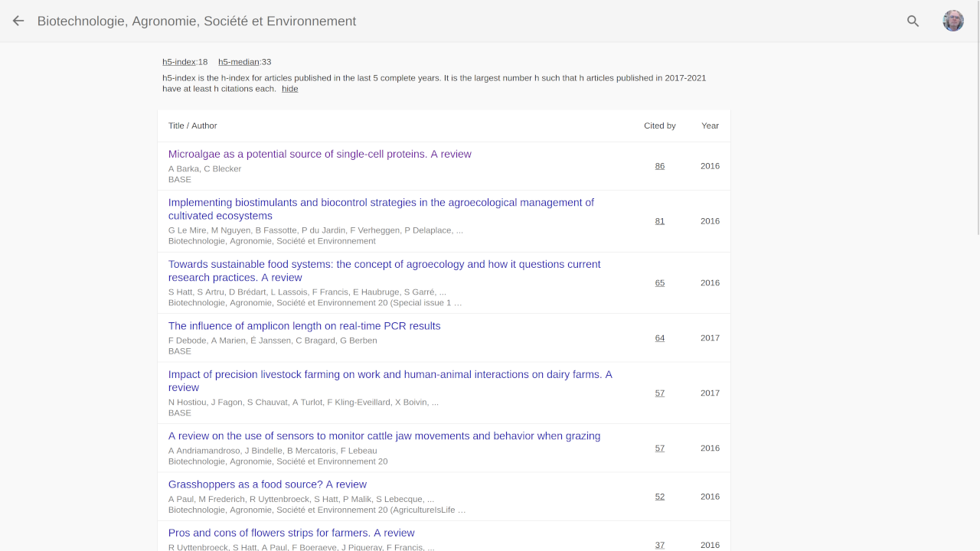View the 64 citations count
The height and width of the screenshot is (551, 980).
(x=659, y=338)
